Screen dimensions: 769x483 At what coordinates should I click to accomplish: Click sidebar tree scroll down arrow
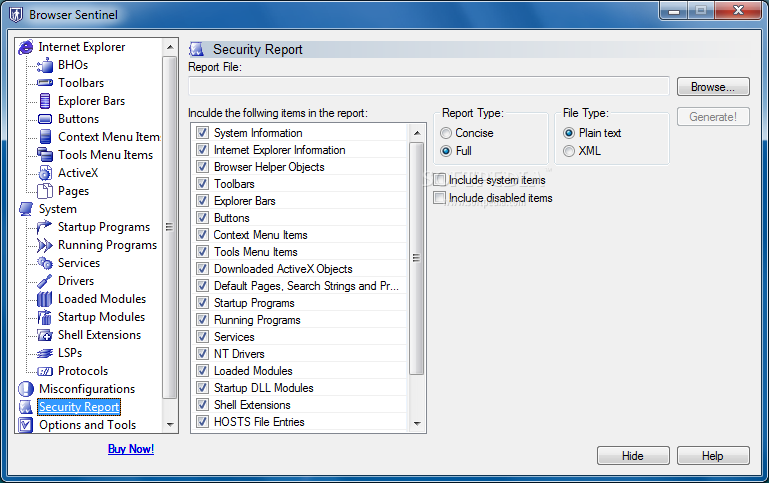(x=170, y=425)
